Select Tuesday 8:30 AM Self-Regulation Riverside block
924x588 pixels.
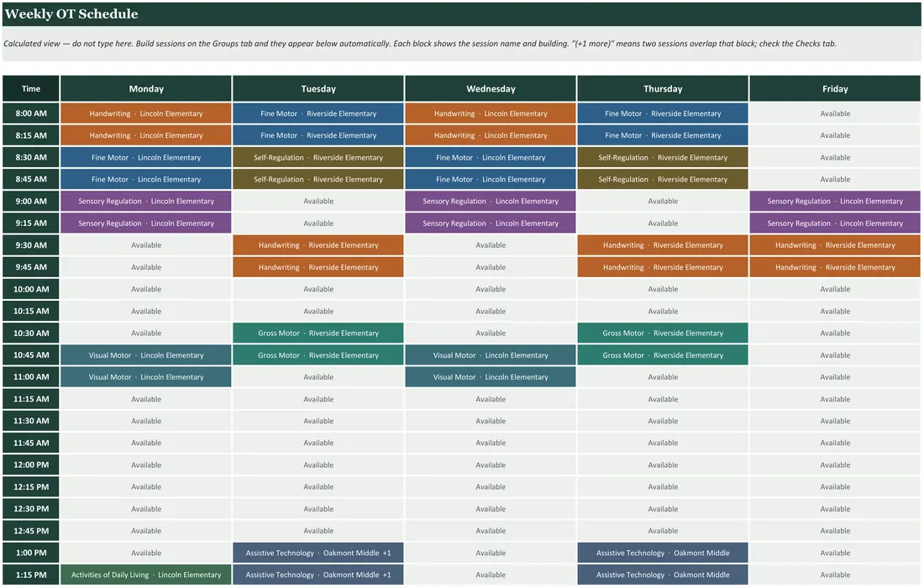(318, 157)
